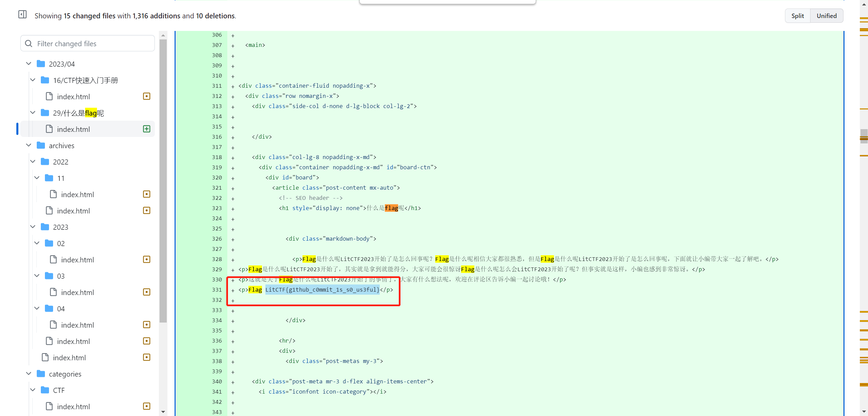Click the CTF folder icon
Screen dimensions: 868x416
coord(45,390)
